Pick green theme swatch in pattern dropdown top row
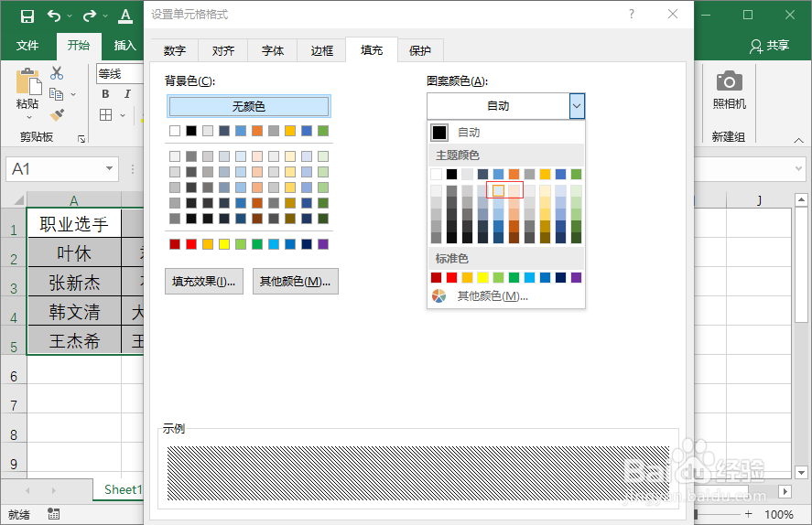812x525 pixels. pyautogui.click(x=576, y=175)
